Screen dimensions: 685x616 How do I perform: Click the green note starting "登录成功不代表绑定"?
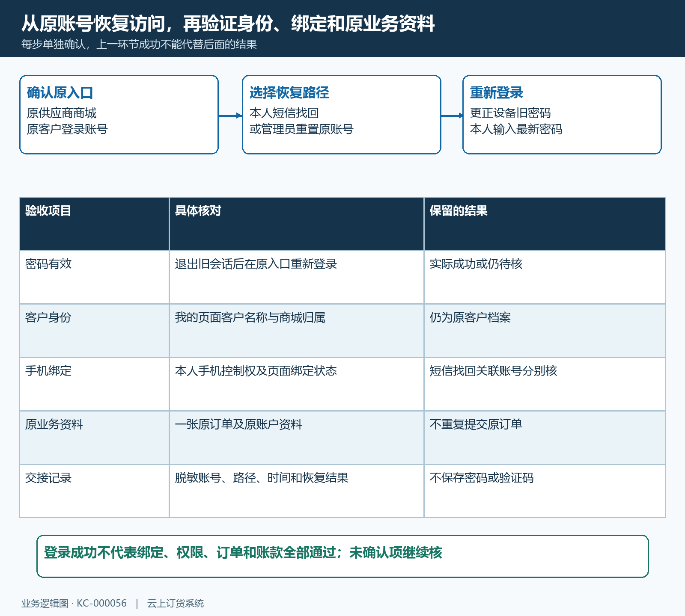(342, 556)
